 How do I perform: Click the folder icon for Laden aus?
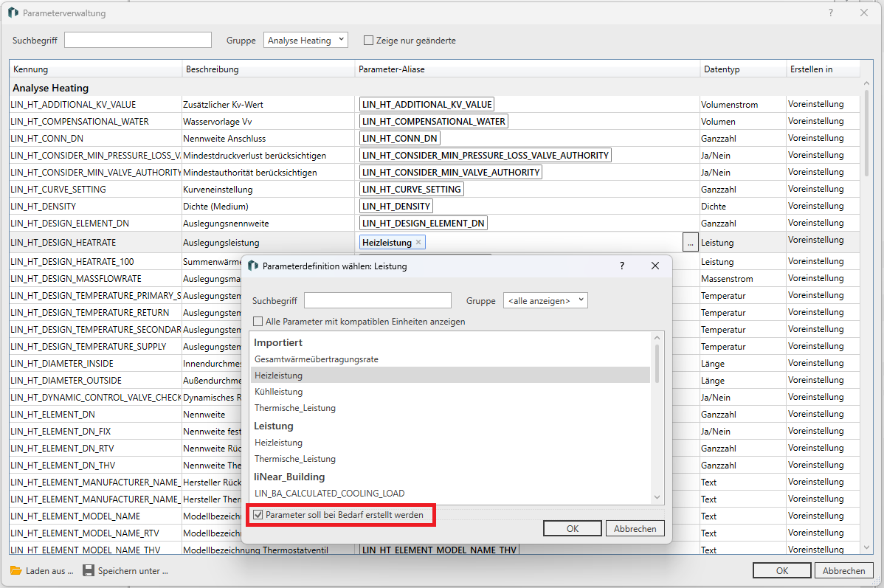tap(15, 570)
